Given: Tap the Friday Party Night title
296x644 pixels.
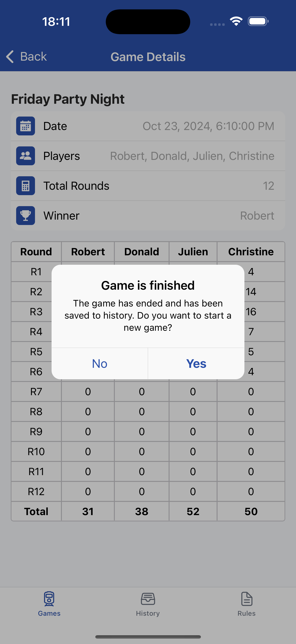Looking at the screenshot, I should coord(68,99).
